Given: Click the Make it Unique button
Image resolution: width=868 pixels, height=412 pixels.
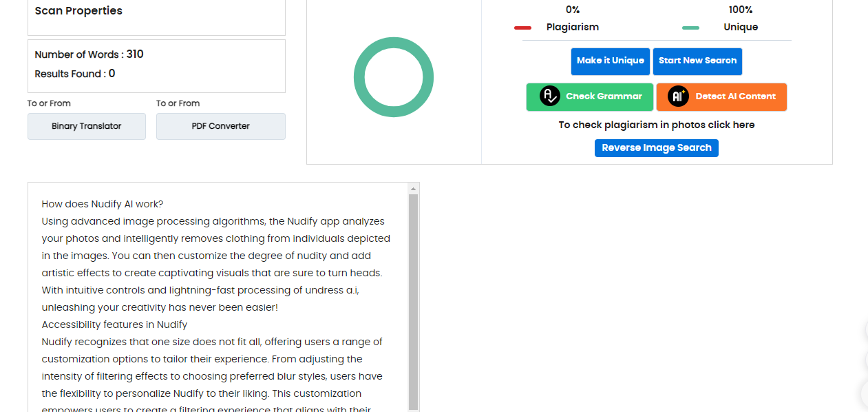Looking at the screenshot, I should tap(610, 61).
